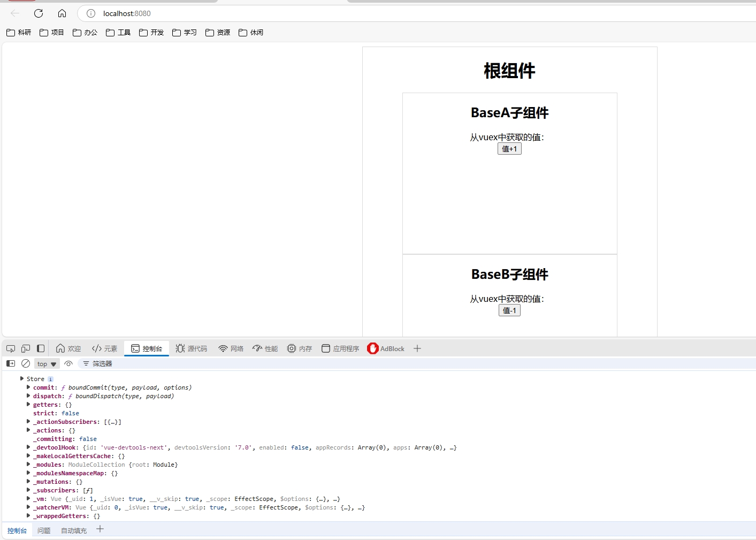Open the 办公 bookmarks folder

85,33
